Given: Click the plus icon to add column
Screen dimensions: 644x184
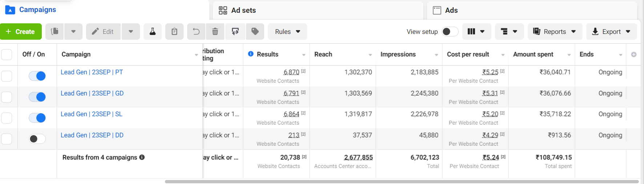Looking at the screenshot, I should [x=634, y=54].
